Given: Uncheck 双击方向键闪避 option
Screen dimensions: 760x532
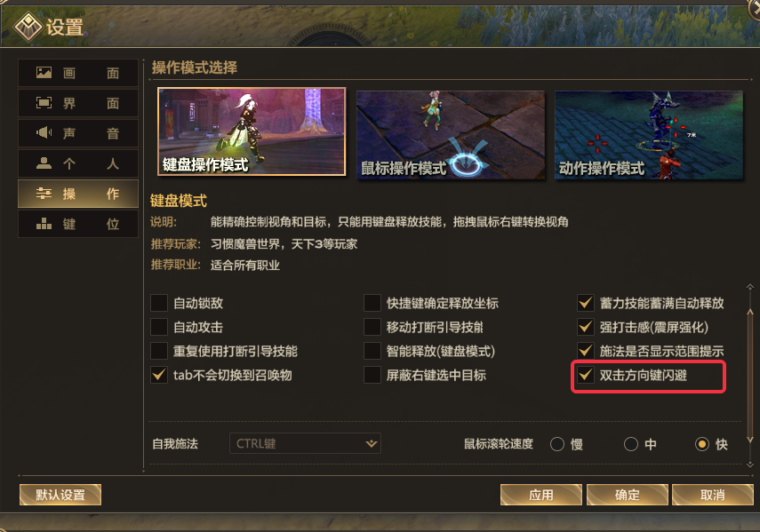Looking at the screenshot, I should (586, 375).
